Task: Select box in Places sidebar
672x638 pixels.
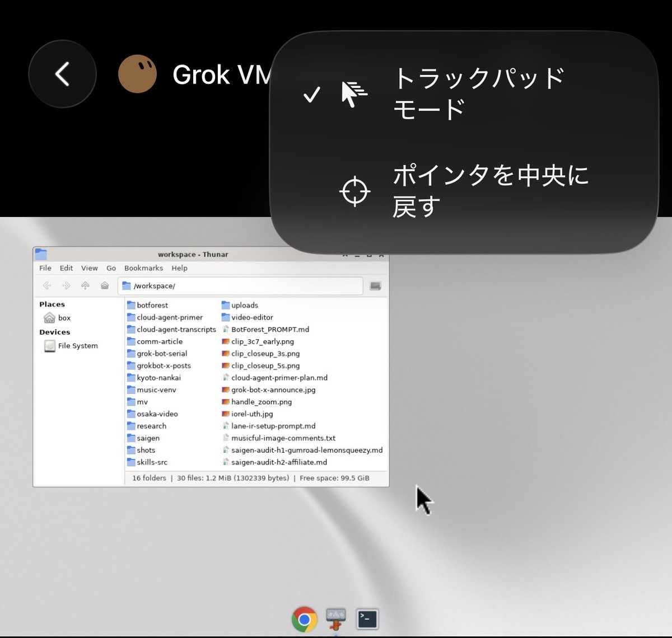Action: click(57, 318)
